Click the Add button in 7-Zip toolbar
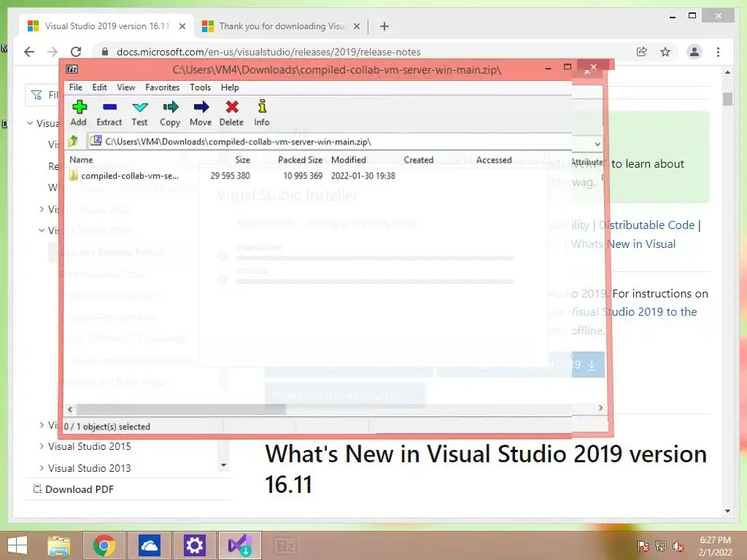The image size is (747, 560). click(x=79, y=113)
